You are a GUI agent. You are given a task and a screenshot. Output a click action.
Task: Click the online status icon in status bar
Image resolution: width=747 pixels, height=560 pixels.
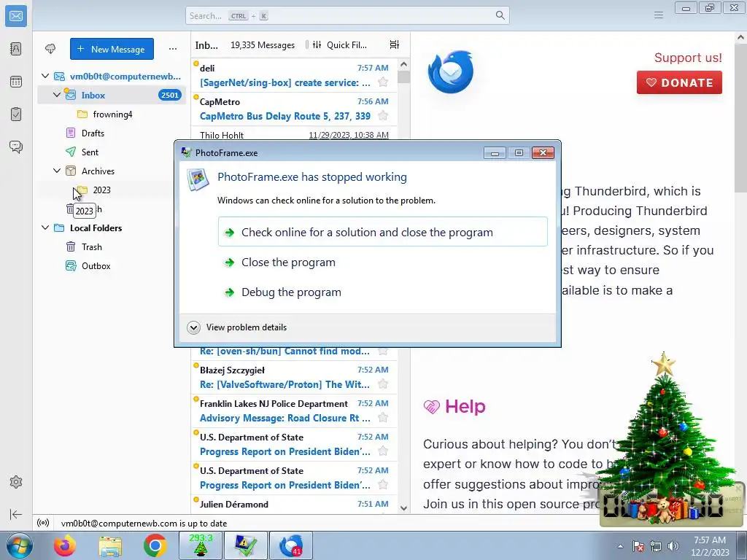pos(43,523)
